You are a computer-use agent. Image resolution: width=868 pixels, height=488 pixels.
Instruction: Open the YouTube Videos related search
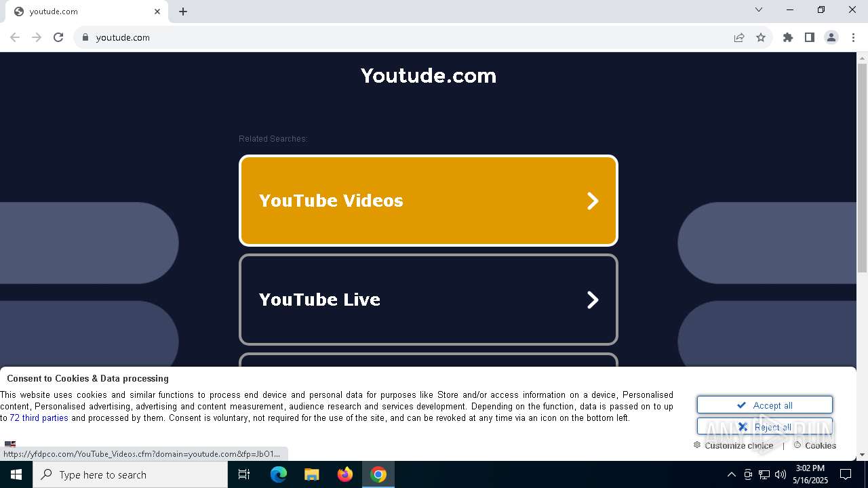[429, 201]
